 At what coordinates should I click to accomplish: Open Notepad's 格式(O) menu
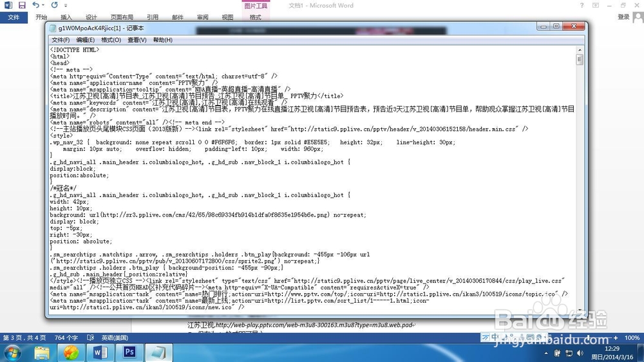[x=111, y=40]
